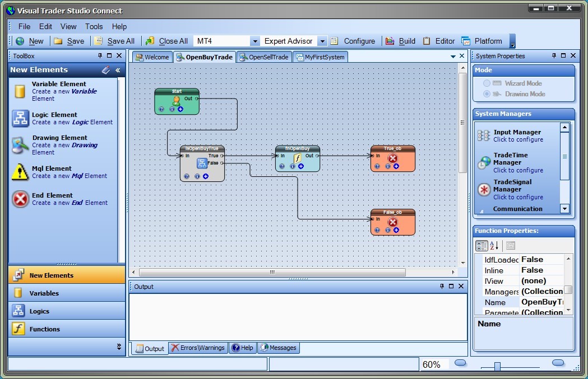The height and width of the screenshot is (379, 588).
Task: Open the Tools menu
Action: coord(94,26)
